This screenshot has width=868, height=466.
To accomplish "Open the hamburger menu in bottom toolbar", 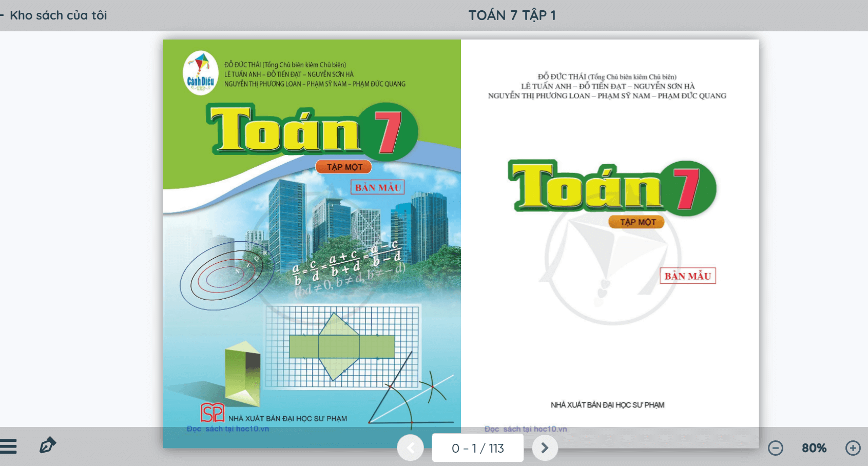I will (8, 446).
